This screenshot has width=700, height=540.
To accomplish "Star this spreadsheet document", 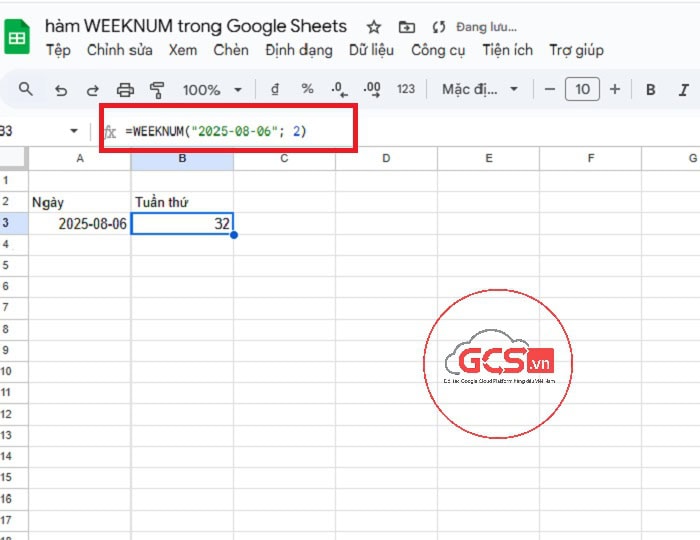I will [373, 27].
